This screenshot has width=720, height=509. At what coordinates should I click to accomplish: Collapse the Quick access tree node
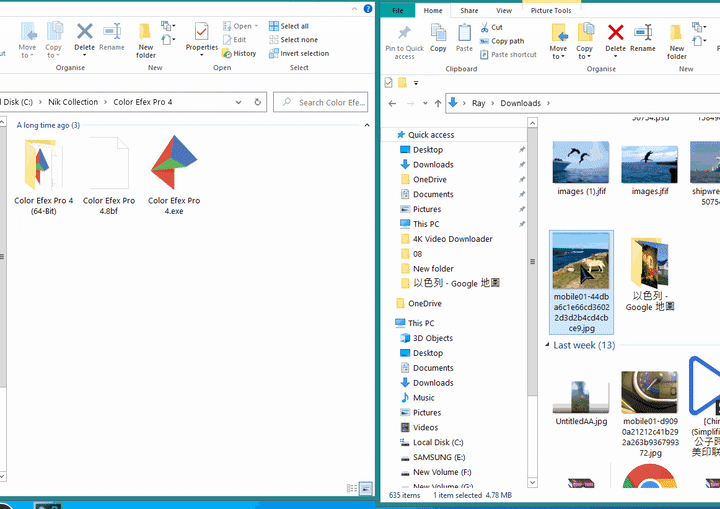[x=389, y=135]
